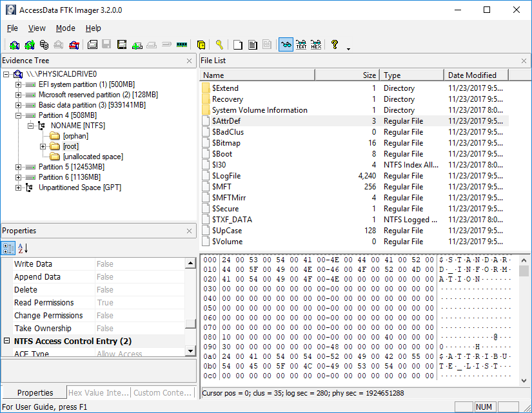Switch to the Hex Value Interpreter tab
532x413 pixels.
[99, 392]
